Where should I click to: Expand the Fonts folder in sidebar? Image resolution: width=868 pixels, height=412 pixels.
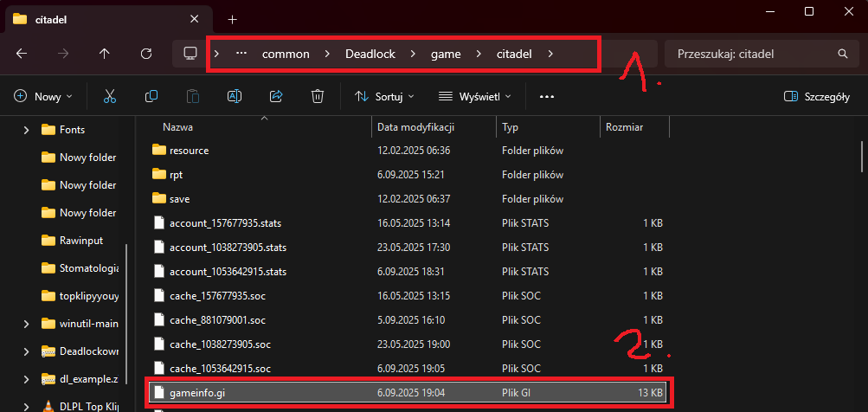pos(26,130)
